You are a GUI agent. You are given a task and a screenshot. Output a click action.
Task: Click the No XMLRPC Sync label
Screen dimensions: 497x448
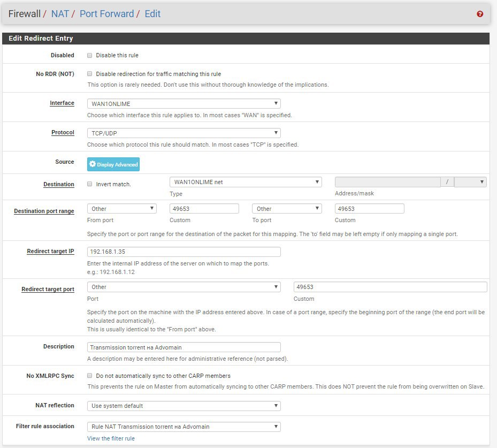pyautogui.click(x=50, y=376)
